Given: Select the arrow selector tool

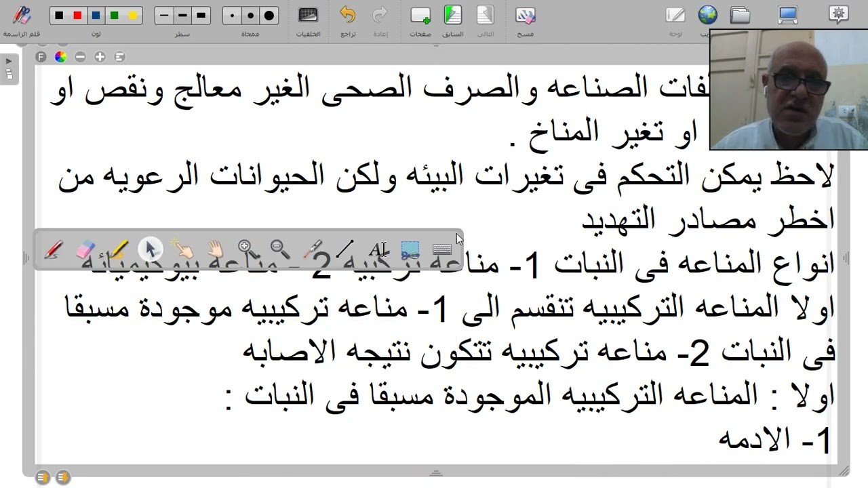Looking at the screenshot, I should 150,249.
